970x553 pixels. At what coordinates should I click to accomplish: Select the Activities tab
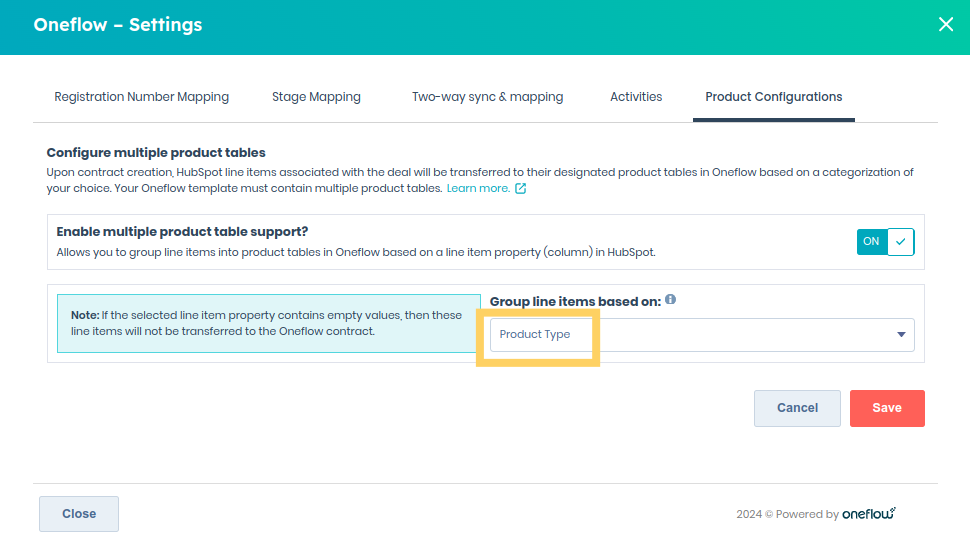(636, 97)
